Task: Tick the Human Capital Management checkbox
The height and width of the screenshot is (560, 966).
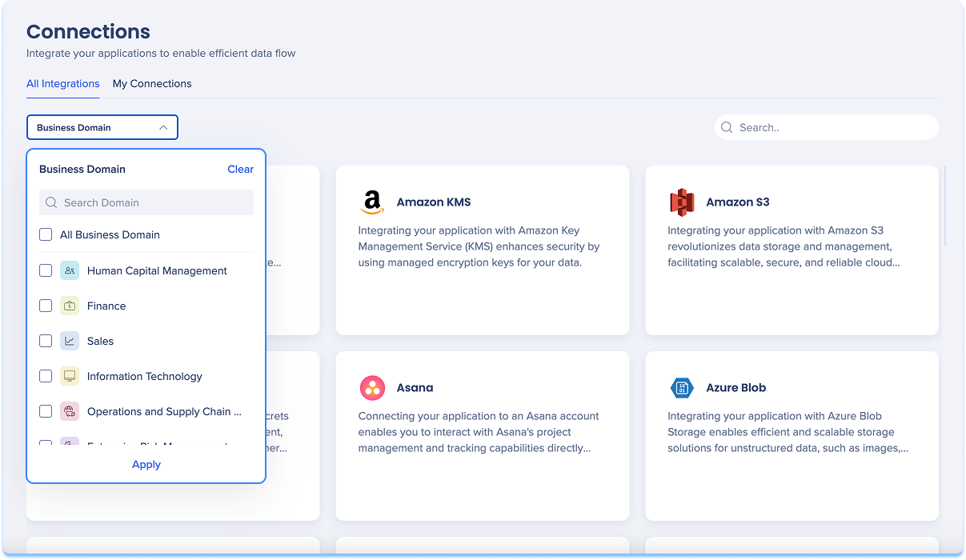Action: 46,270
